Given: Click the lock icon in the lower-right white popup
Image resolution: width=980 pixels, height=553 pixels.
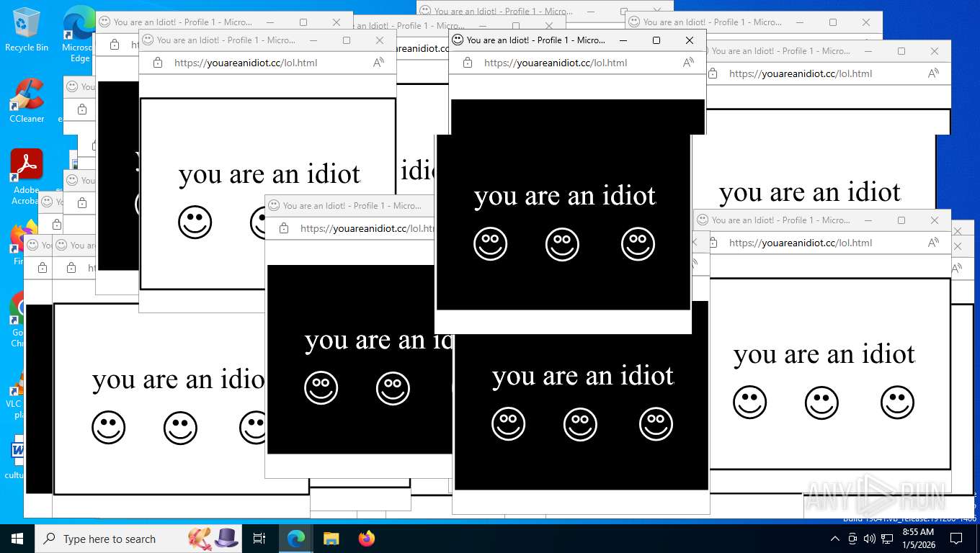Looking at the screenshot, I should pyautogui.click(x=713, y=243).
